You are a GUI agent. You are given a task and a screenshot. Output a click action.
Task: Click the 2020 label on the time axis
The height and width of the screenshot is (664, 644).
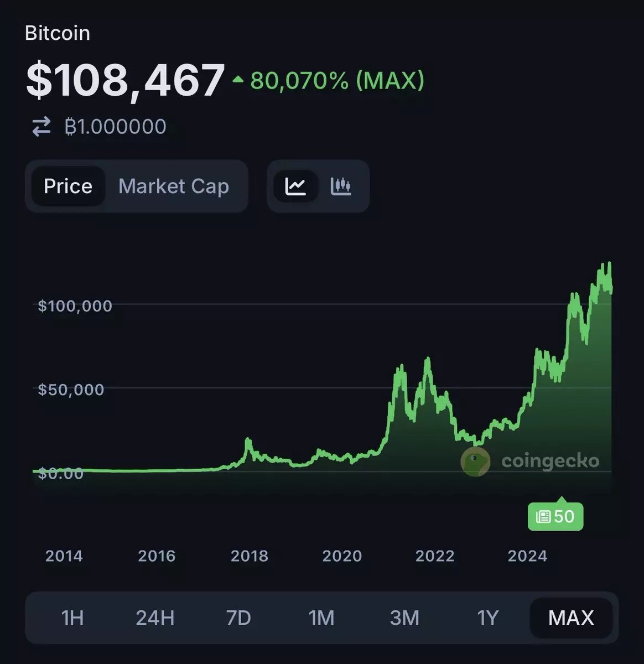click(x=342, y=556)
